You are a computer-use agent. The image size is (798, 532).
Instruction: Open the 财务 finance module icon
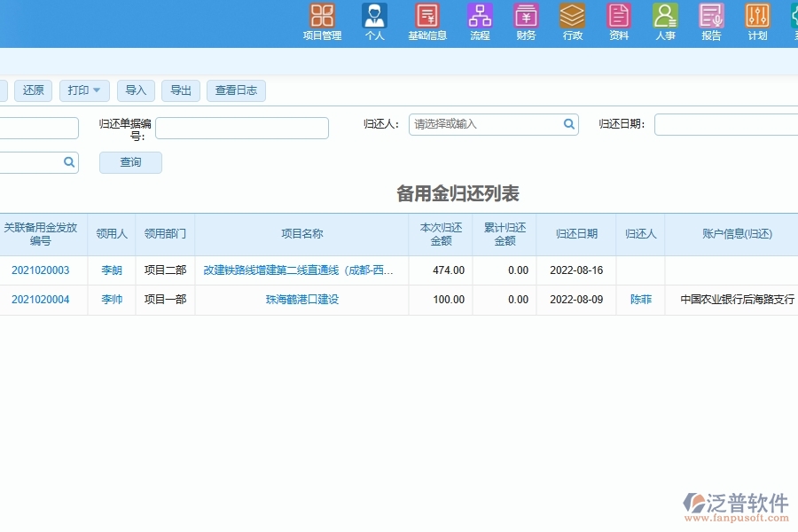(x=526, y=16)
